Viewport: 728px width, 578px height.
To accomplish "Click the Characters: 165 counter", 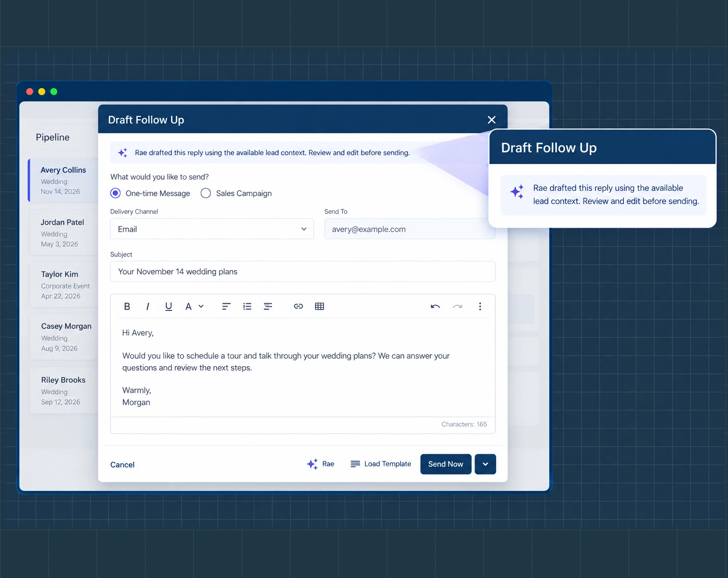I will (464, 424).
